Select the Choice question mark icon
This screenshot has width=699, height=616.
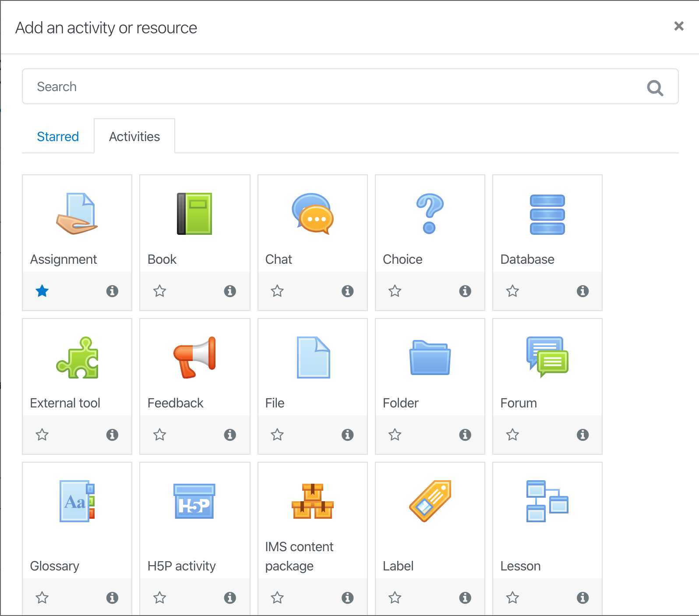[x=430, y=214]
